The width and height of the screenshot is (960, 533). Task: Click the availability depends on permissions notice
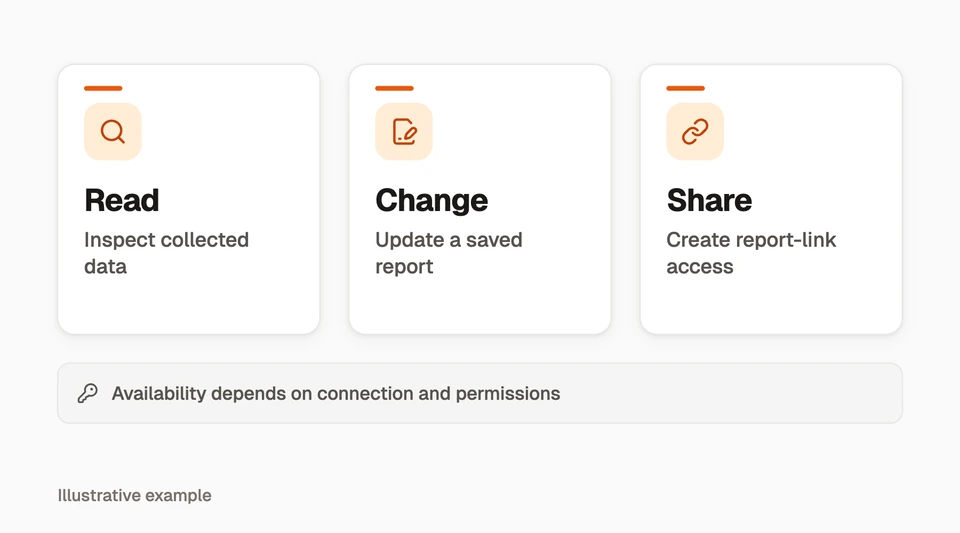point(480,393)
